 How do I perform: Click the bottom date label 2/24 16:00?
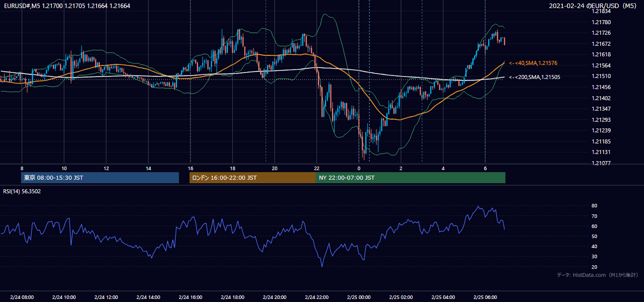[190, 297]
